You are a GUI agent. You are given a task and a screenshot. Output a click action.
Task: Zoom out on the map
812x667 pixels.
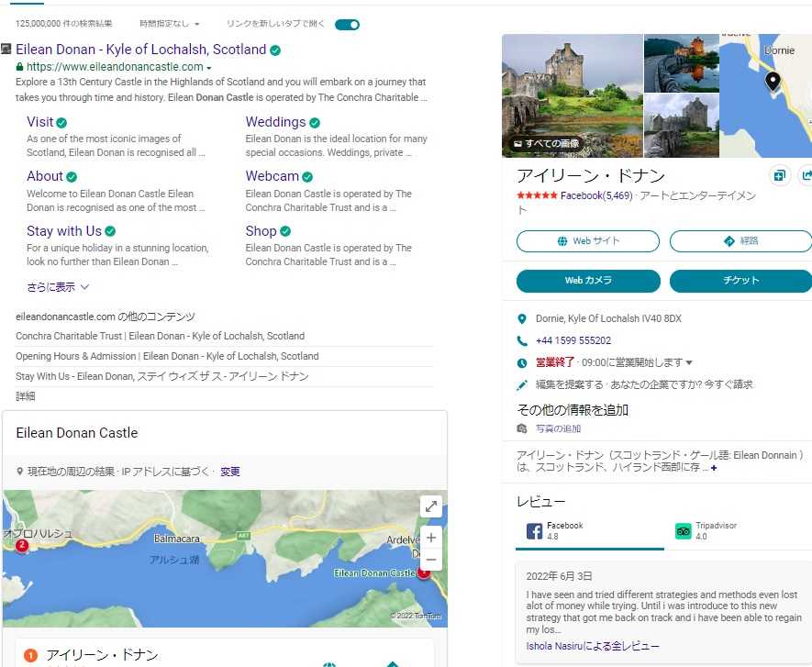coord(431,559)
